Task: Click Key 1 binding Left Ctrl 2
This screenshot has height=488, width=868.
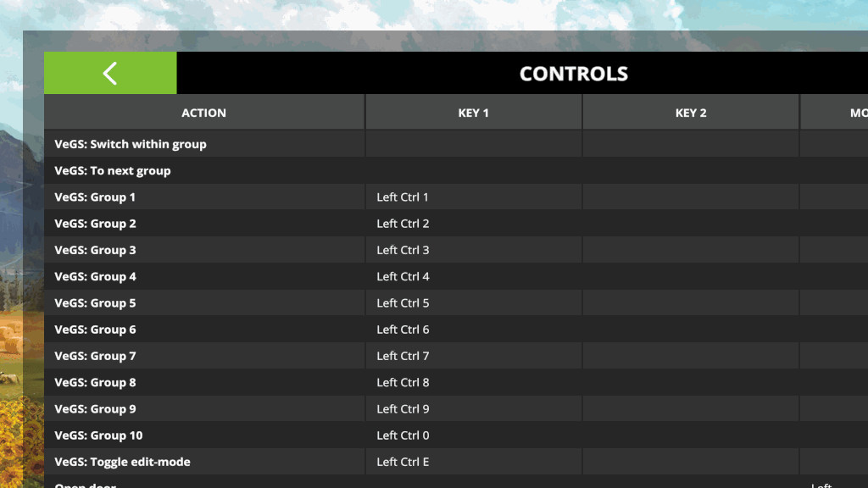Action: pos(473,224)
